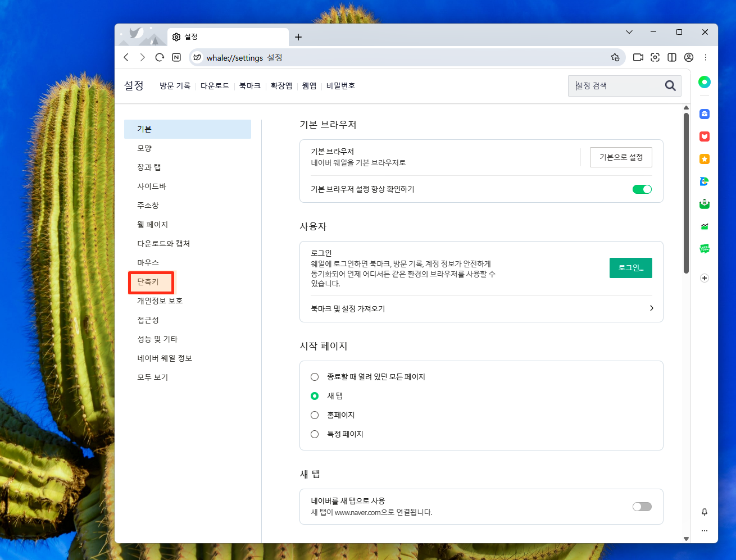Open 북마크 from the top menu

[250, 86]
